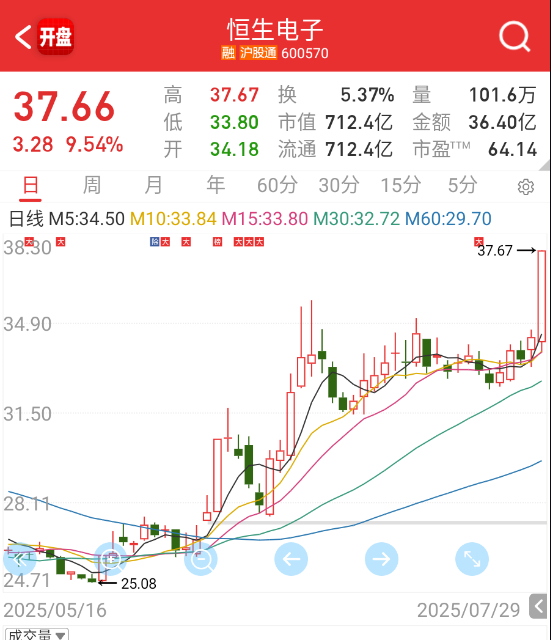
Task: Tap the low value 33.80
Action: [x=234, y=122]
